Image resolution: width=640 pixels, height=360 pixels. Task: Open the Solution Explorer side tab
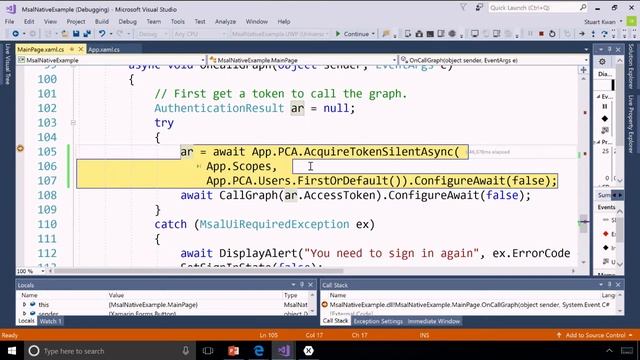[x=631, y=66]
